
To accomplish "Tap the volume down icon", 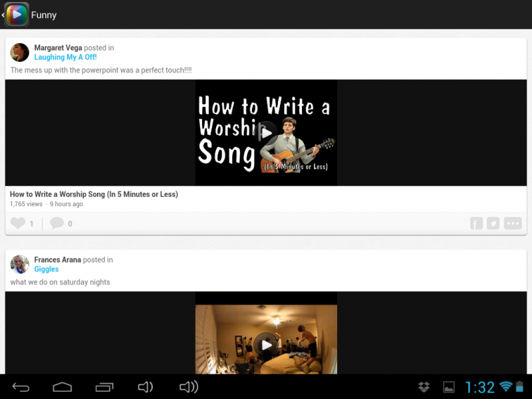I will pyautogui.click(x=146, y=387).
